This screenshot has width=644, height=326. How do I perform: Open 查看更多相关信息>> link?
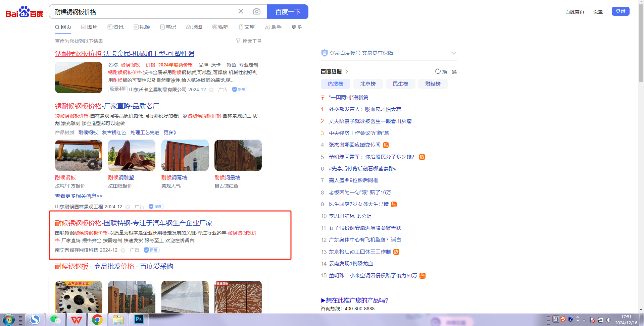(79, 196)
